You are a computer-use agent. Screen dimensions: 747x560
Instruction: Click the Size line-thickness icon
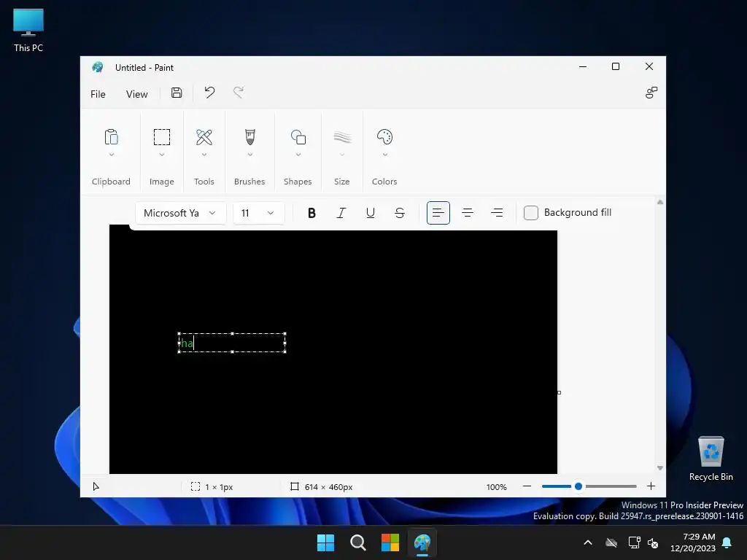(x=342, y=137)
